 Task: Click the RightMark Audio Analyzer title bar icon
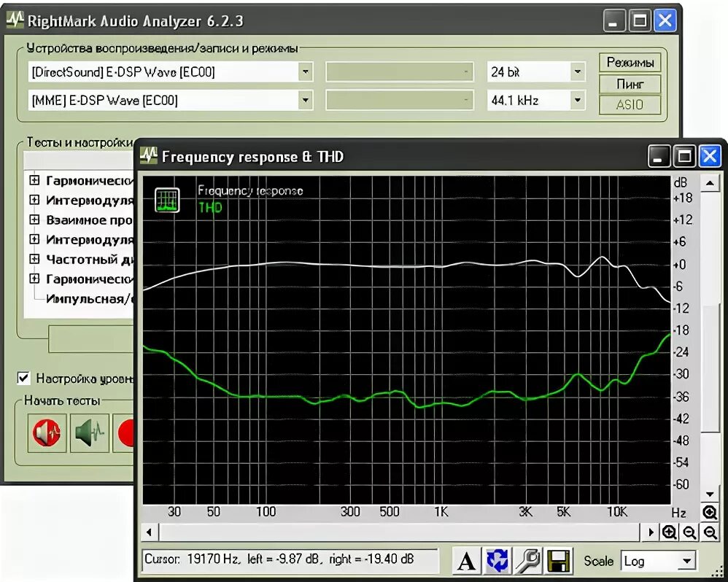[15, 20]
